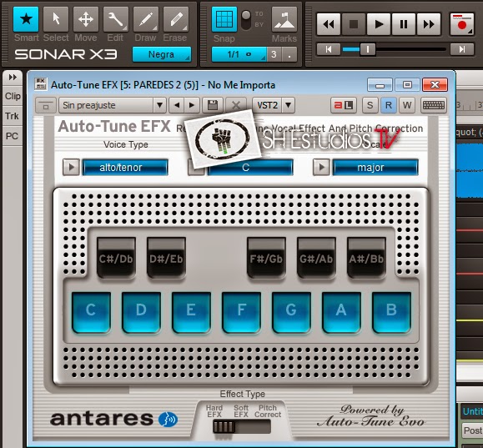483x448 pixels.
Task: Click the Effect Type slider switch
Action: coord(242,427)
